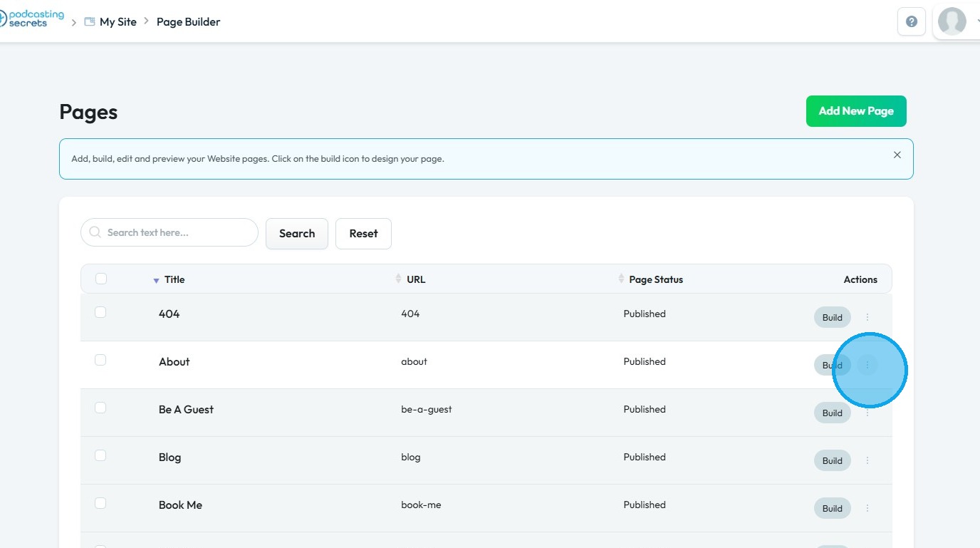Open three-dot actions menu for Be A Guest

coord(867,413)
